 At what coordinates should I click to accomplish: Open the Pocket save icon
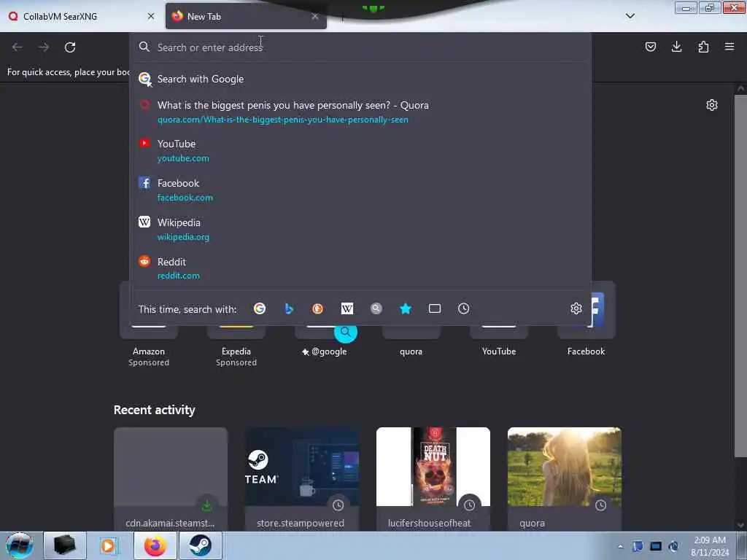(x=650, y=47)
